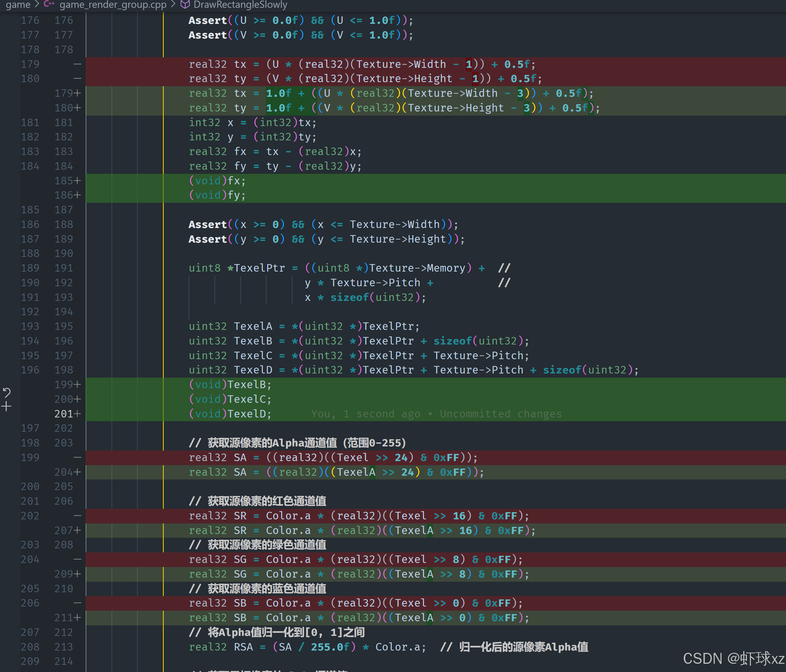The width and height of the screenshot is (786, 672).
Task: Select removed 'real32 SG' line using Texel
Action: tap(356, 559)
